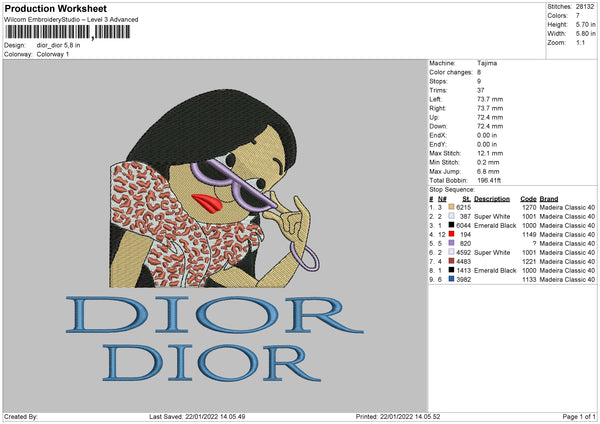Select the Left label
Image resolution: width=600 pixels, height=424 pixels.
click(435, 99)
